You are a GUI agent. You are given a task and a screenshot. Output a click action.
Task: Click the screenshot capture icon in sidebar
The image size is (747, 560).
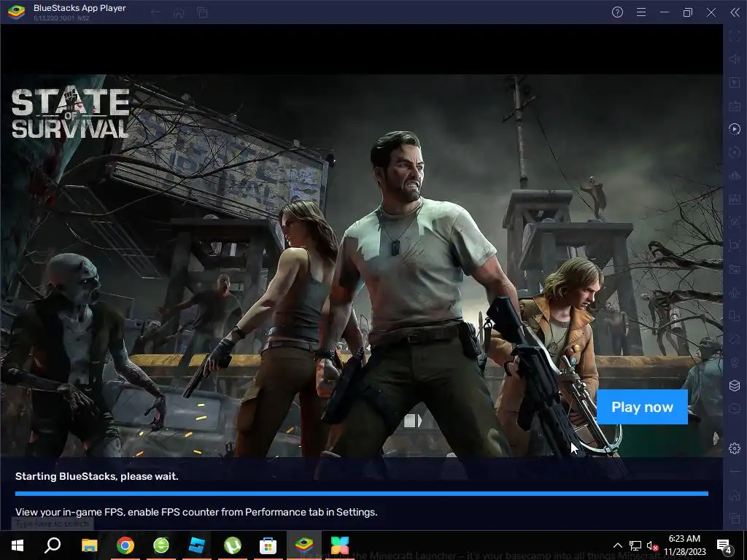(735, 222)
